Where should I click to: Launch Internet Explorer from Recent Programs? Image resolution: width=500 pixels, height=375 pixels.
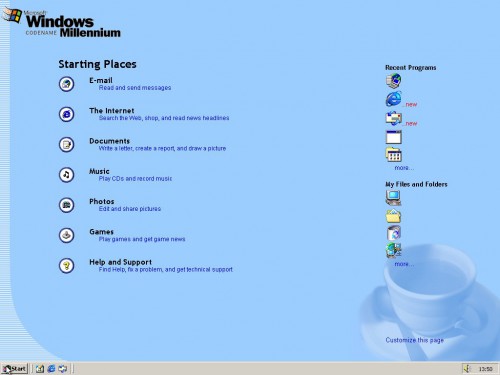tap(394, 99)
